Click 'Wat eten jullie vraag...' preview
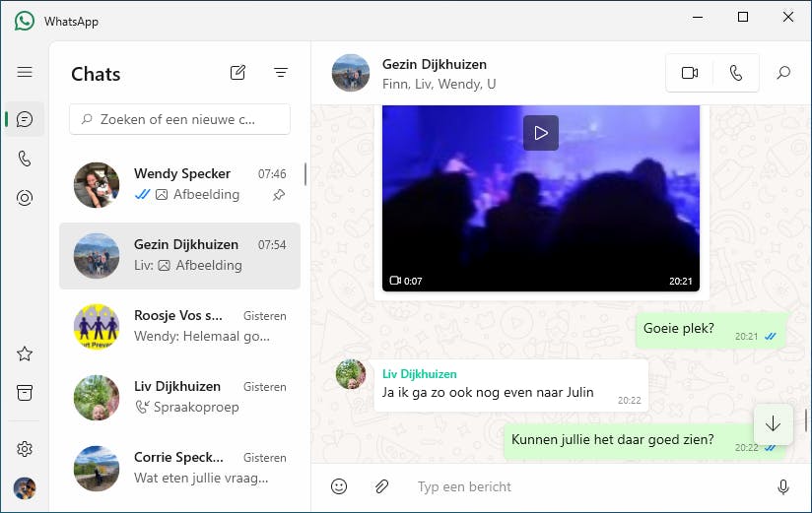Viewport: 812px width, 513px height. (x=201, y=478)
